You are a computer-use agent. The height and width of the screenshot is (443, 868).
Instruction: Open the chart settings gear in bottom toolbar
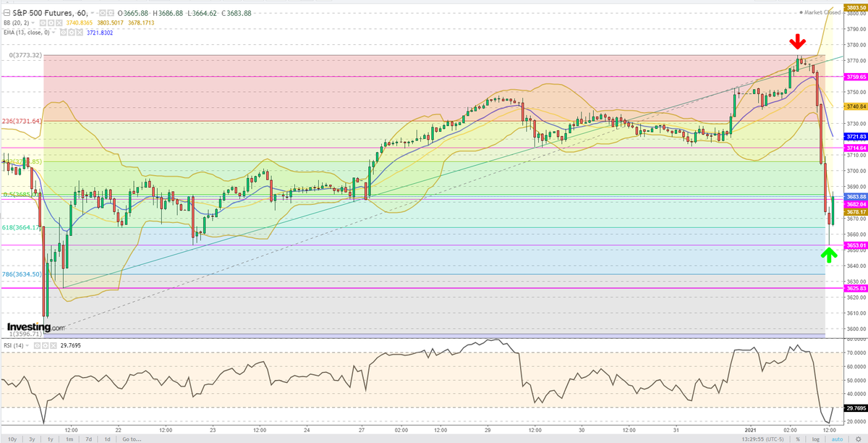(x=858, y=439)
